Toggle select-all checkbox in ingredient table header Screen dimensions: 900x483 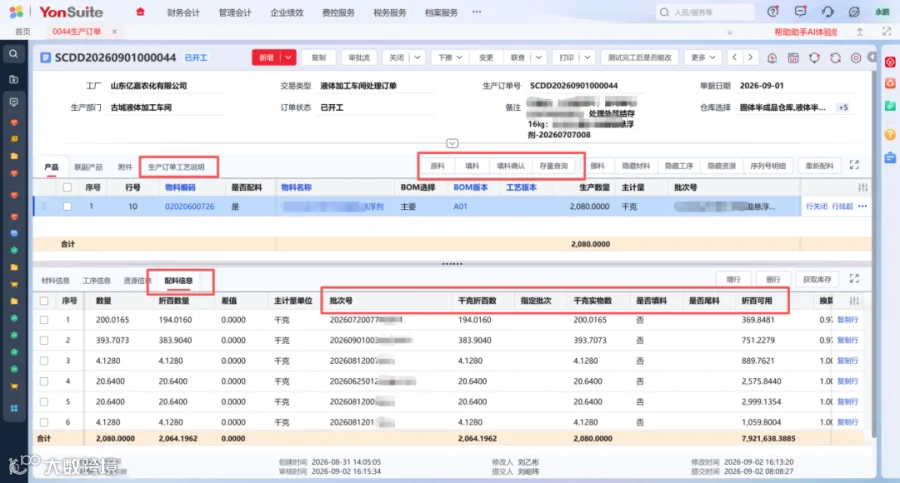(x=44, y=300)
